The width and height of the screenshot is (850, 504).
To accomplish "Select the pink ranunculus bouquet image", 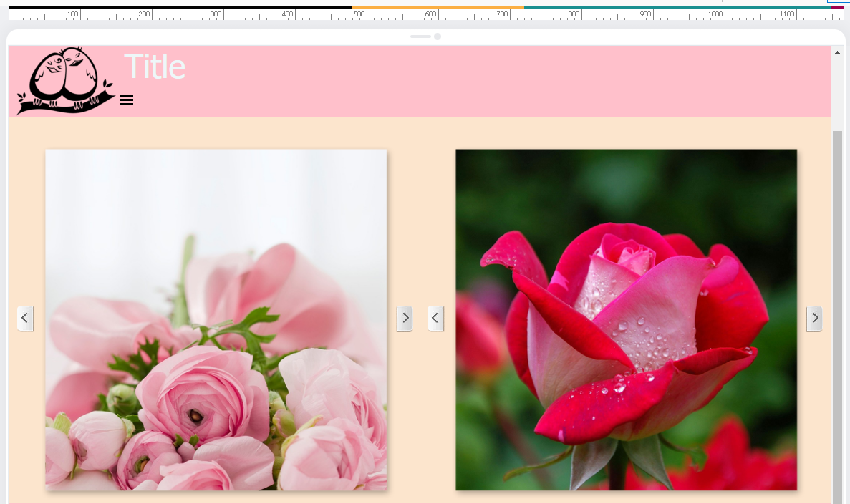I will 216,319.
